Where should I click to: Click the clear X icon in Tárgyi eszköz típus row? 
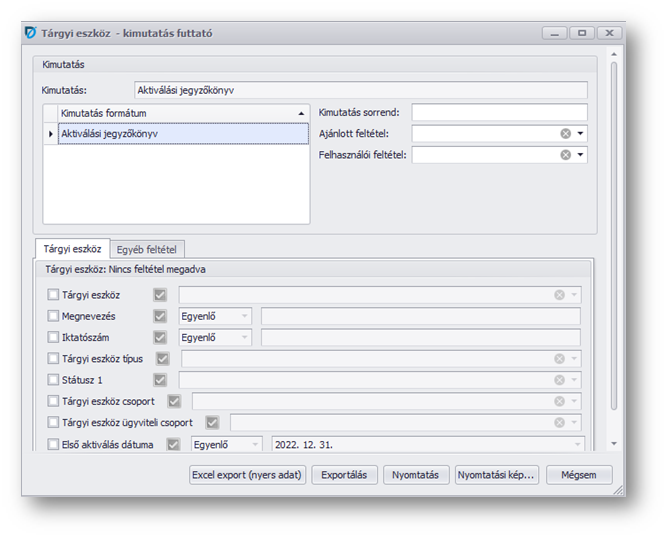(x=560, y=358)
